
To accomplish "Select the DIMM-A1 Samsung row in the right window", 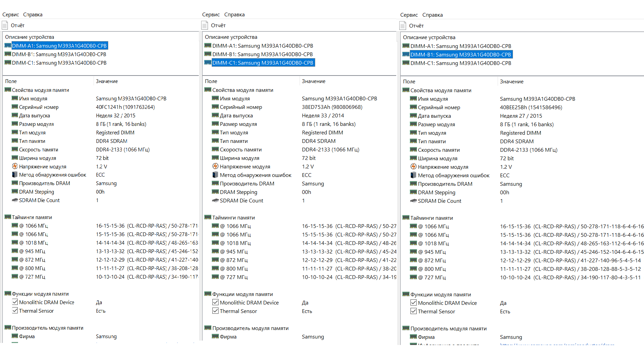I will pyautogui.click(x=461, y=46).
